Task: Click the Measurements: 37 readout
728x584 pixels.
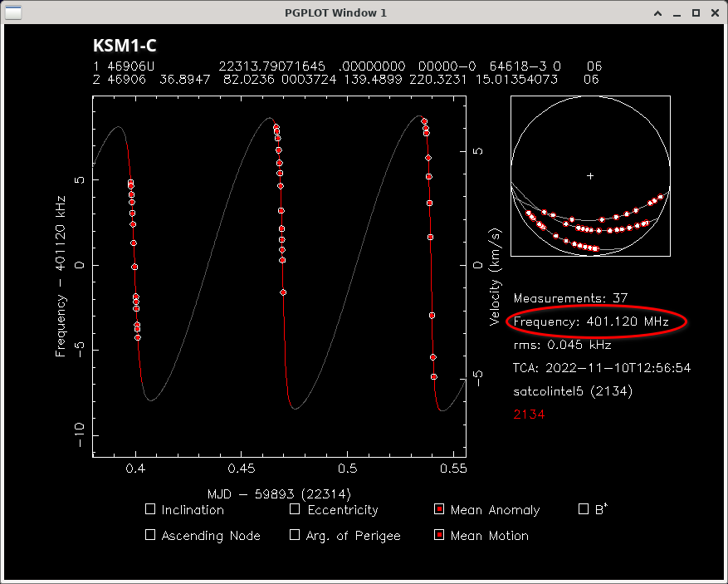Action: pyautogui.click(x=570, y=297)
